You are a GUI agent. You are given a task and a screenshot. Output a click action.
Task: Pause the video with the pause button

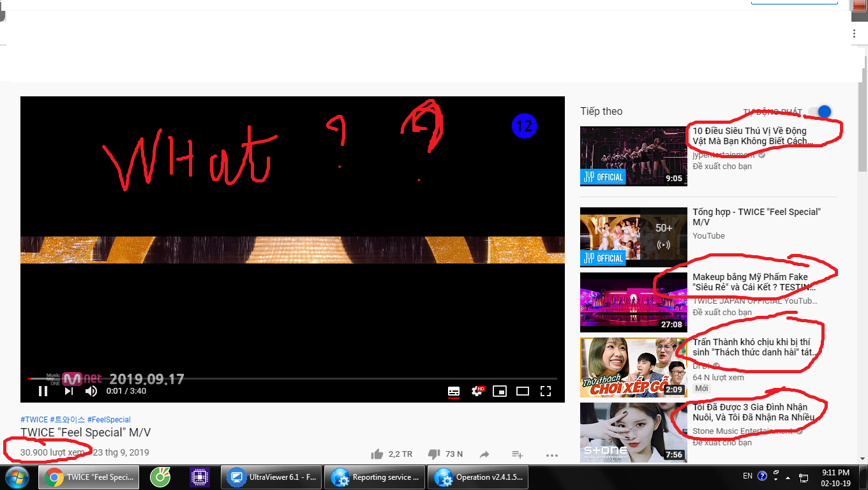point(43,391)
